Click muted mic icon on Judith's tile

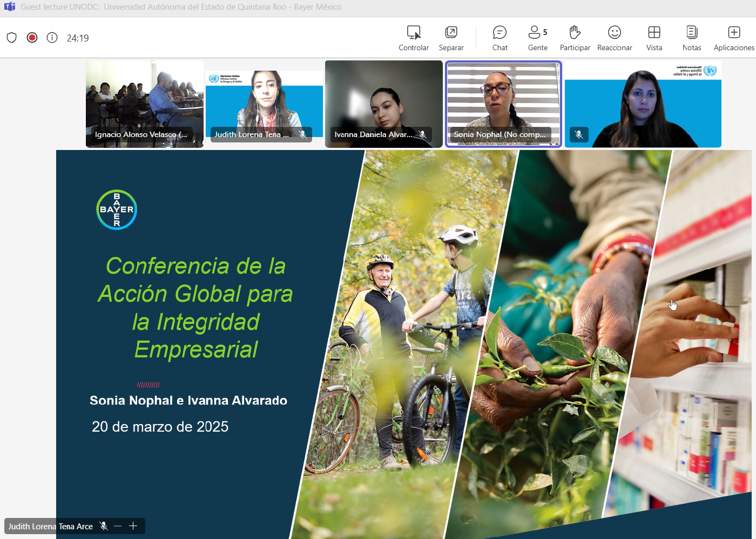click(x=303, y=134)
